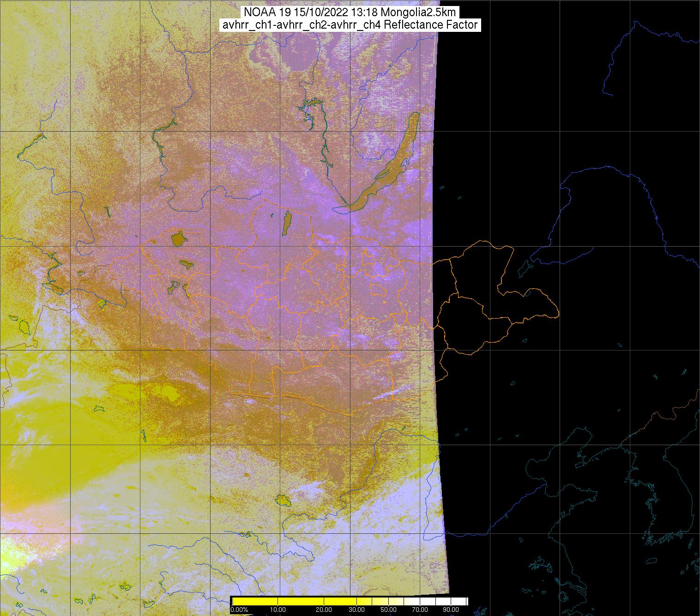Screen dimensions: 700x616
Task: Click the "20.00" scale label
Action: 324,610
